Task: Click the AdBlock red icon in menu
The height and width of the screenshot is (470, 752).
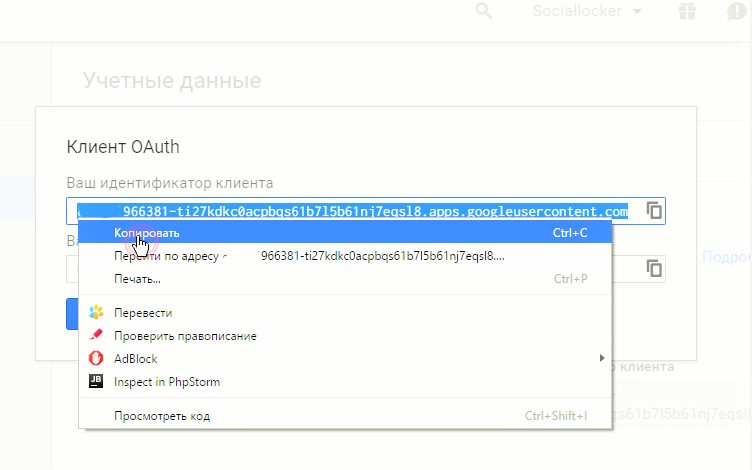Action: click(96, 358)
